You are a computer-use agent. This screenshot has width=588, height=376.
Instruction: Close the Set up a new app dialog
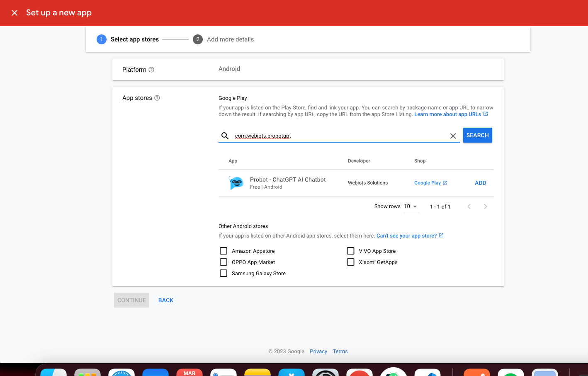[x=15, y=13]
